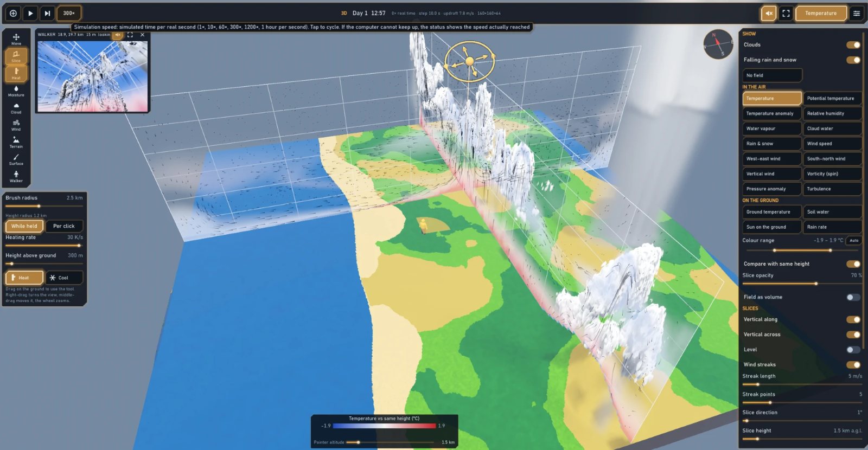Toggle Vertical across slice switch
868x450 pixels.
[853, 335]
